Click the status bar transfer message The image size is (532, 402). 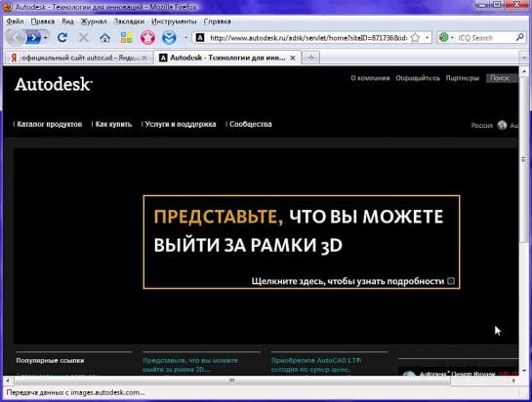pyautogui.click(x=75, y=392)
